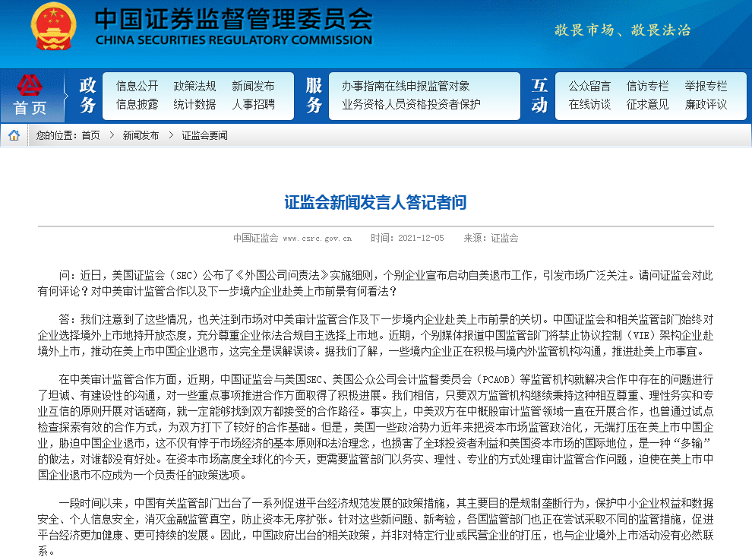Image resolution: width=752 pixels, height=560 pixels.
Task: Open 在线访谈 menu item
Action: [589, 104]
